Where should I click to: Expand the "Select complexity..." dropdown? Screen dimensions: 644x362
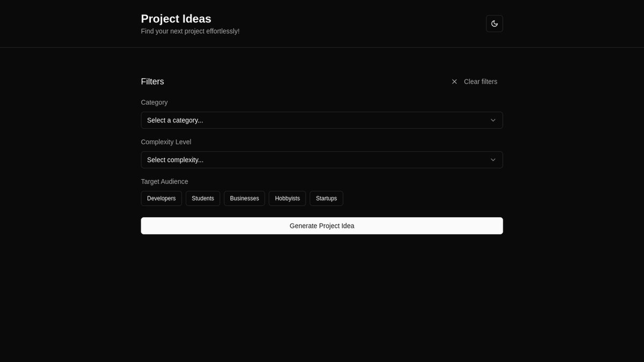(317, 160)
